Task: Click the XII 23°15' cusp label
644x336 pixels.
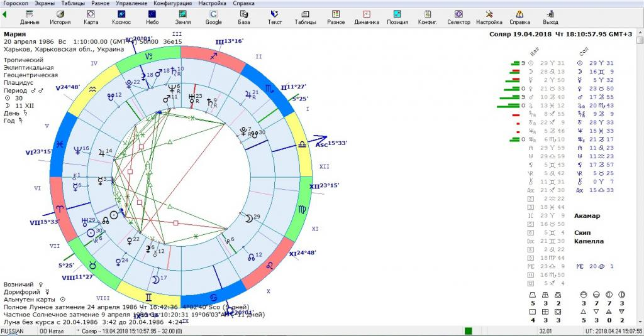Action: coord(324,185)
